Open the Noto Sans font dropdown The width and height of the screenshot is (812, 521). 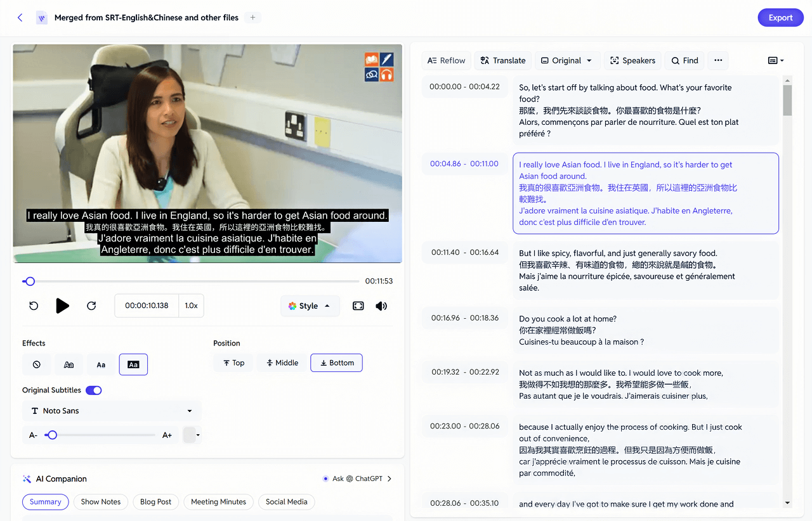[x=112, y=411]
